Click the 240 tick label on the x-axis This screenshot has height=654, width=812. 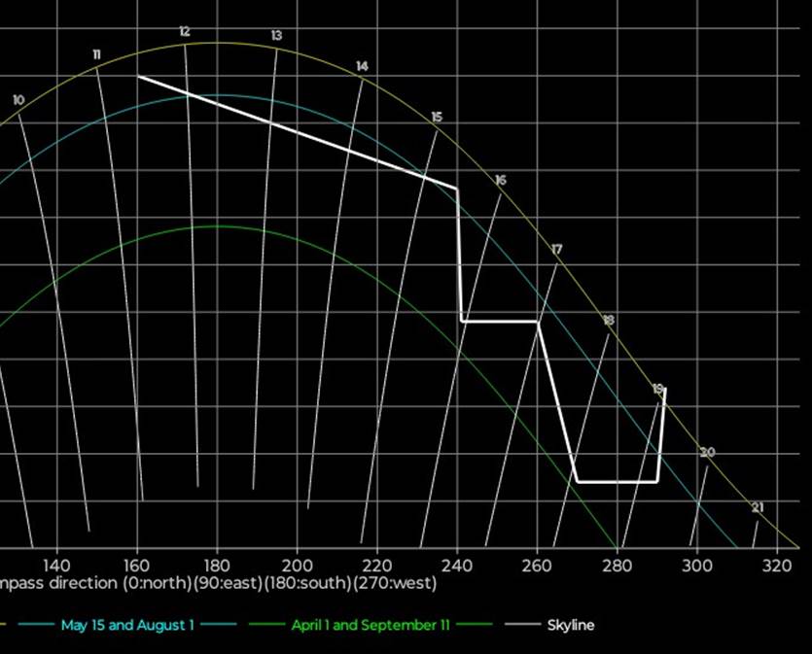(x=457, y=565)
